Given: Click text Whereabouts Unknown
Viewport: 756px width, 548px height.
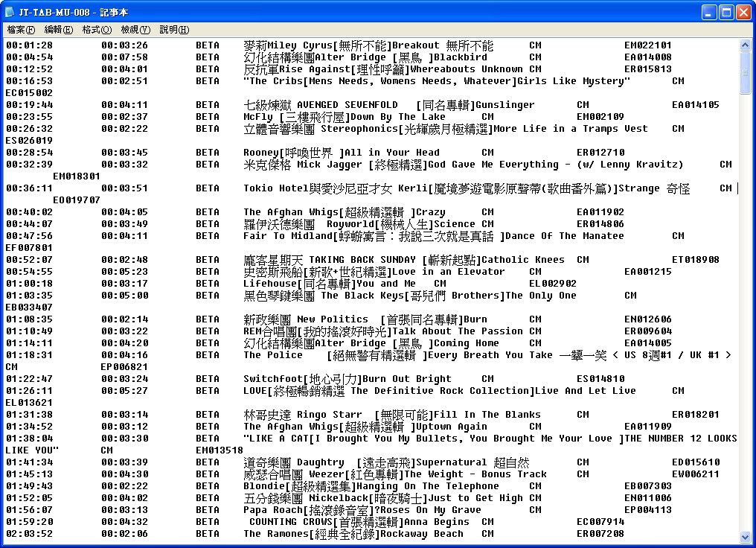Looking at the screenshot, I should coord(467,69).
